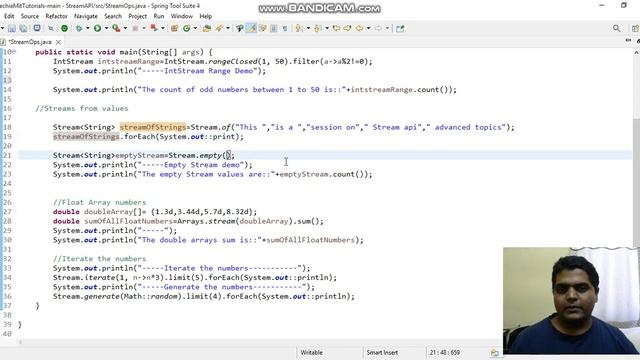Toggle Block Selection Mode icon
Screen dimensions: 640x360
click(x=273, y=28)
